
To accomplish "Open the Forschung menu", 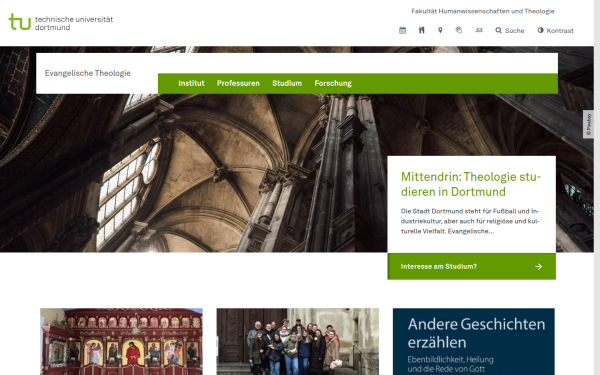I will (x=333, y=83).
